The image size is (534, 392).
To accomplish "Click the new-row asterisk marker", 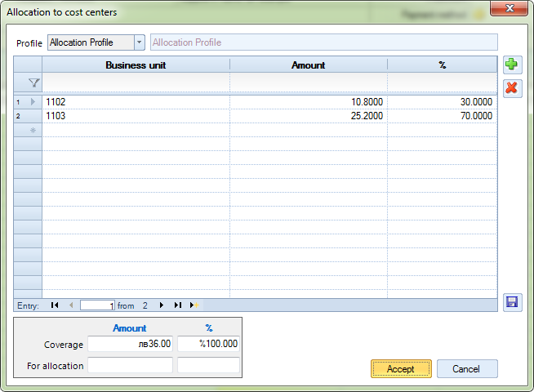I will [x=33, y=130].
